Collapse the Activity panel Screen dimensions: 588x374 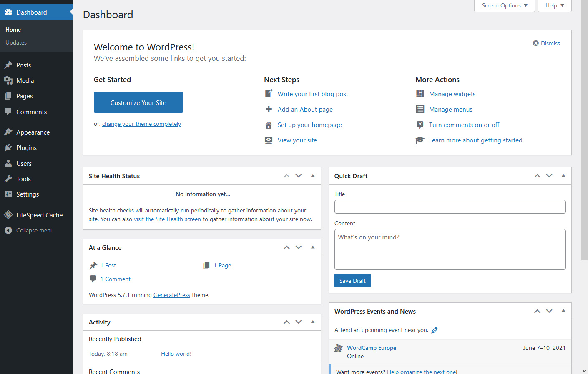click(x=313, y=322)
